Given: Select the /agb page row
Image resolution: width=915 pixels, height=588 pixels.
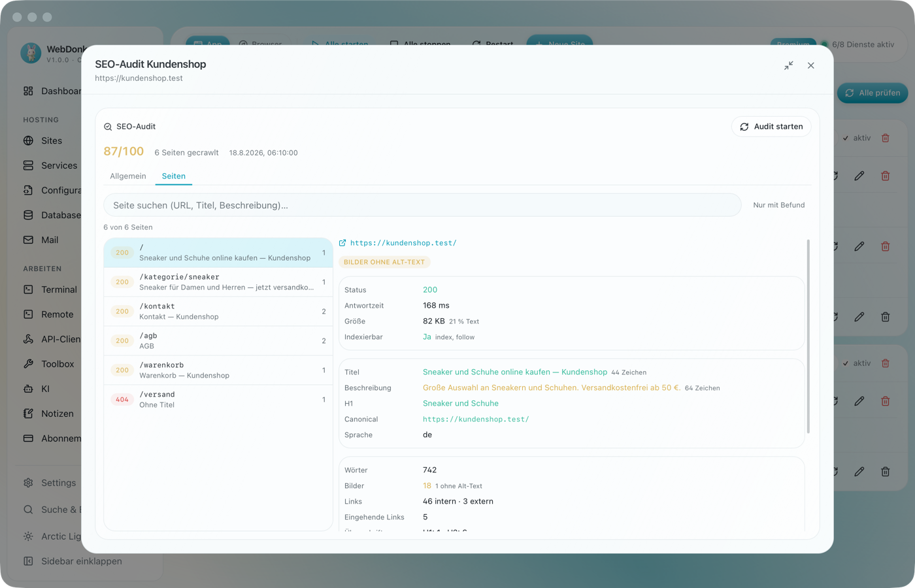Looking at the screenshot, I should coord(218,341).
